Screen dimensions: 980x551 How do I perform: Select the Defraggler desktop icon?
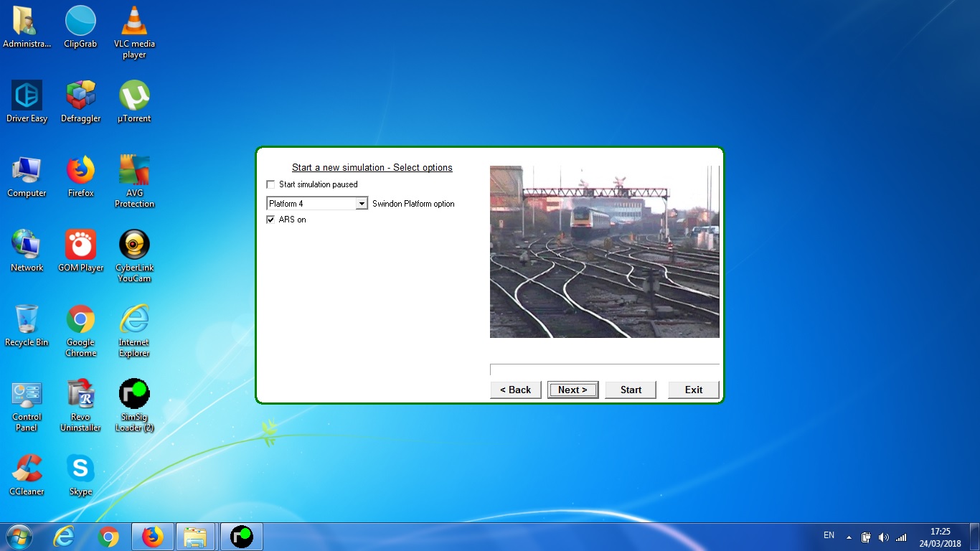(x=80, y=102)
